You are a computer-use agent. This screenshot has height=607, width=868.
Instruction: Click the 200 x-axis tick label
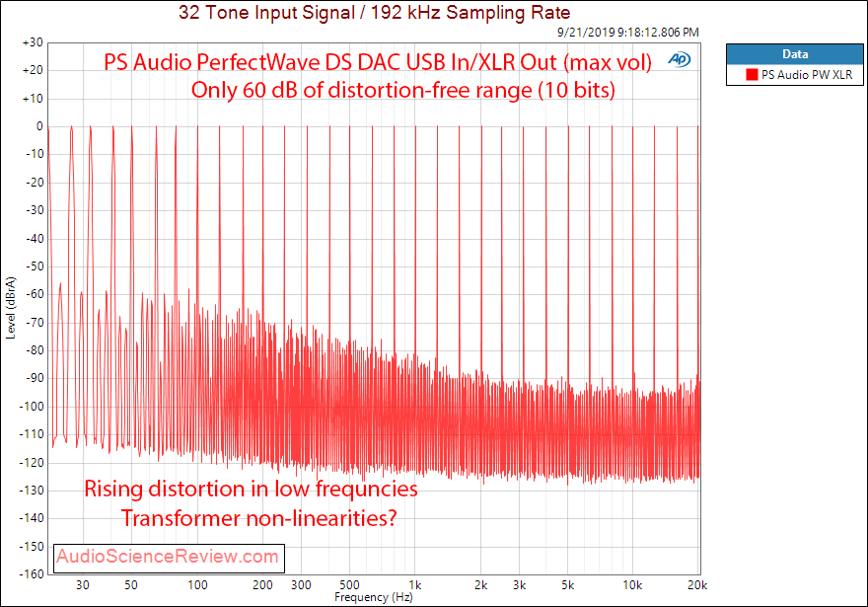263,585
